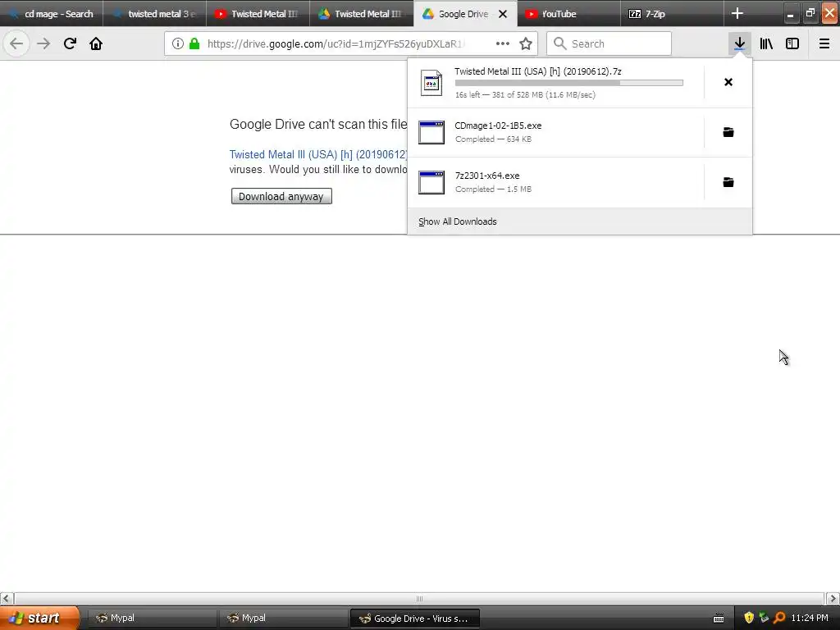Viewport: 840px width, 630px height.
Task: Click the '16s left — 381 of 528 MB' status text
Action: click(x=525, y=95)
